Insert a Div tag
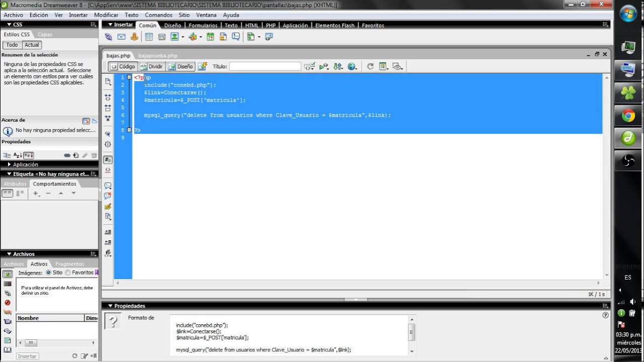 click(162, 37)
